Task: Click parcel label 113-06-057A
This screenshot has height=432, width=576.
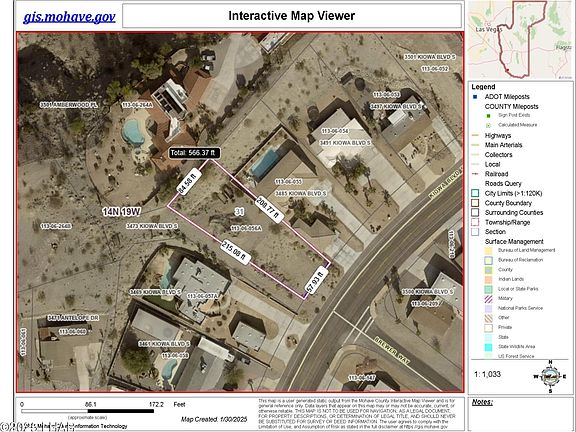Action: click(x=202, y=296)
